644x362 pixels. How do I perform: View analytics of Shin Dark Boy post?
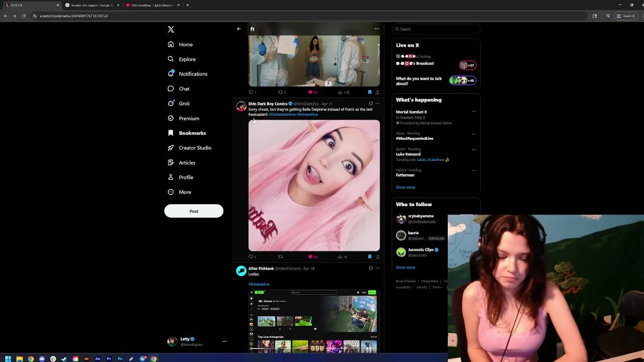(343, 256)
